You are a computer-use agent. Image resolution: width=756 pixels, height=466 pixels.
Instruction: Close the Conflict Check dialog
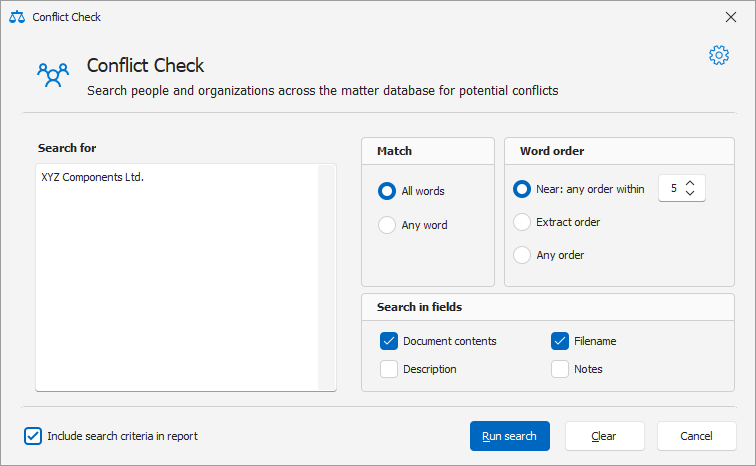pos(731,17)
